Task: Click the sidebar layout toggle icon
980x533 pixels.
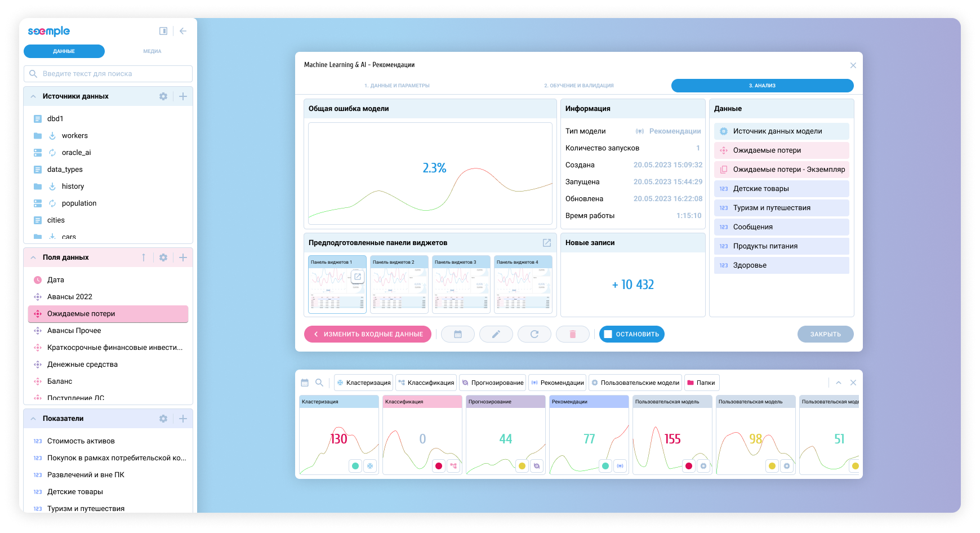Action: click(x=163, y=31)
